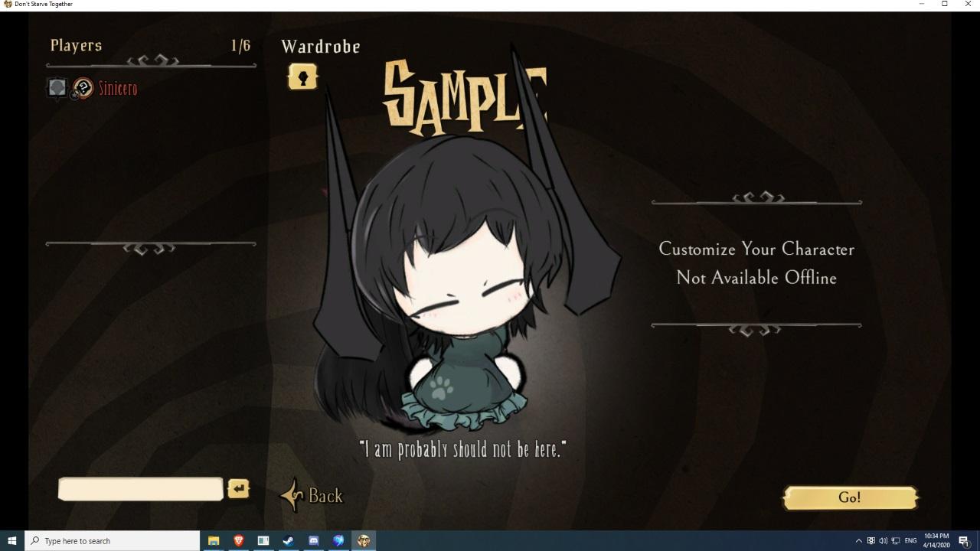This screenshot has height=551, width=980.
Task: Minimize the Don't Starve Together window
Action: pyautogui.click(x=921, y=4)
